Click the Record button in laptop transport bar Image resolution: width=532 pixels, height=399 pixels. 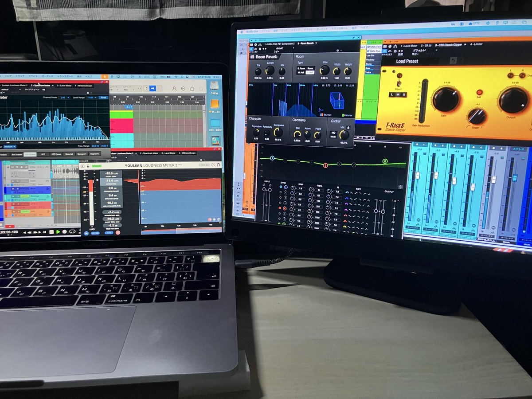65,232
